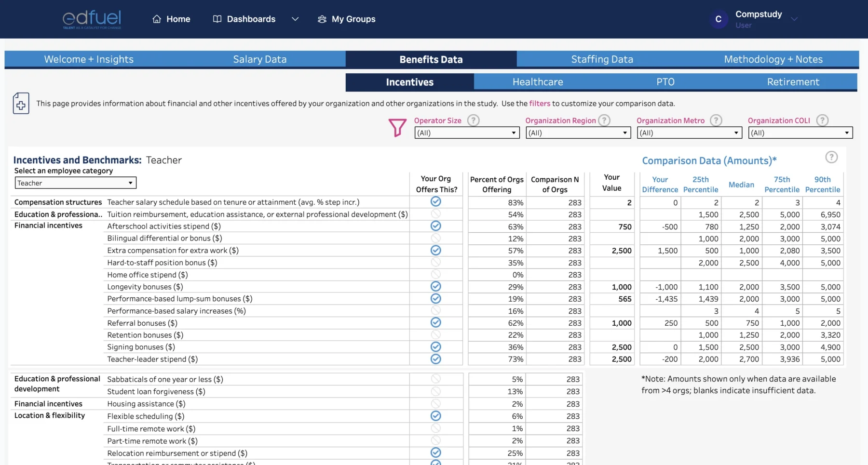Open the Teacher employee category dropdown

(x=76, y=183)
